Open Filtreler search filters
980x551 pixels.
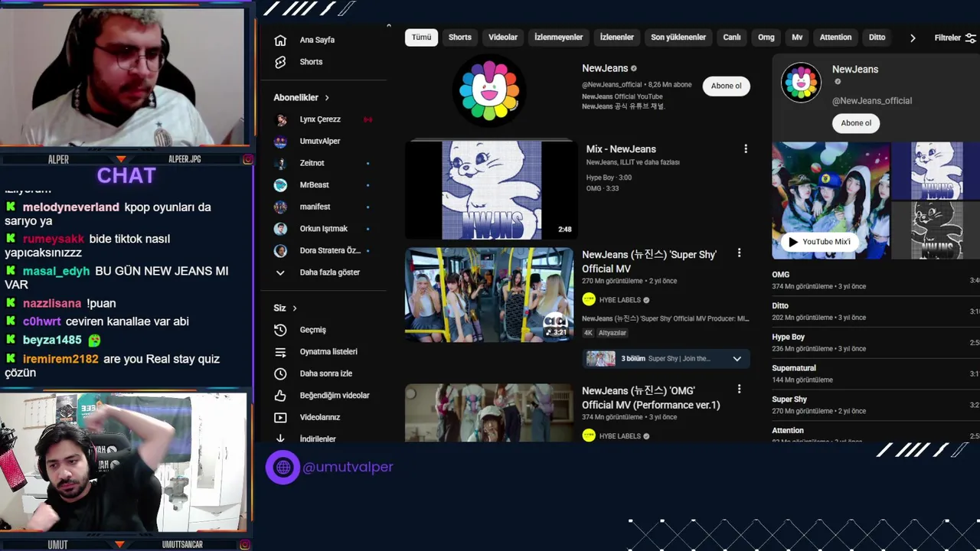[955, 37]
